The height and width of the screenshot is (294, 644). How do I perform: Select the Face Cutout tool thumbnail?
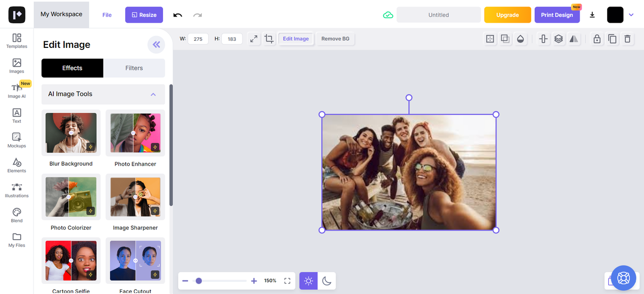click(135, 260)
